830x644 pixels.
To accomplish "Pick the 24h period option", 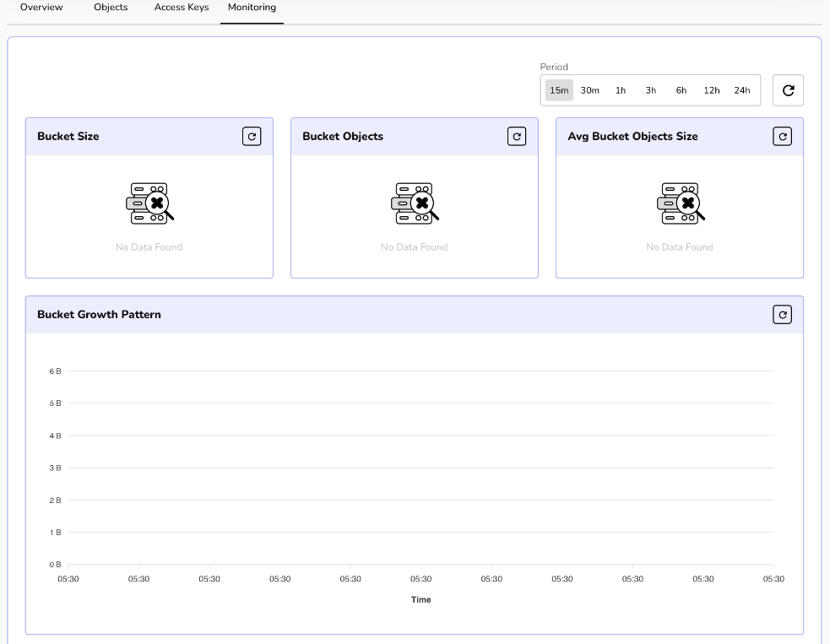I will point(742,90).
